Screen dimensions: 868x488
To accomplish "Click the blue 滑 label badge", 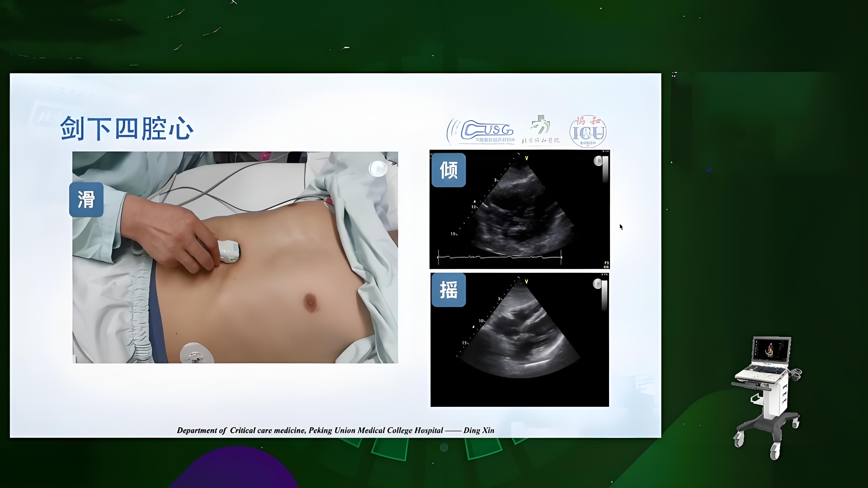I will point(86,199).
